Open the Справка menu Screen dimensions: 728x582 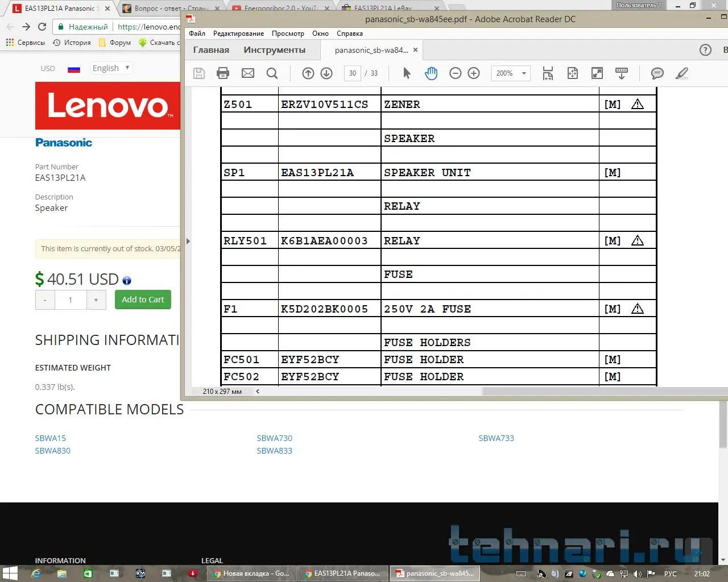[x=350, y=34]
